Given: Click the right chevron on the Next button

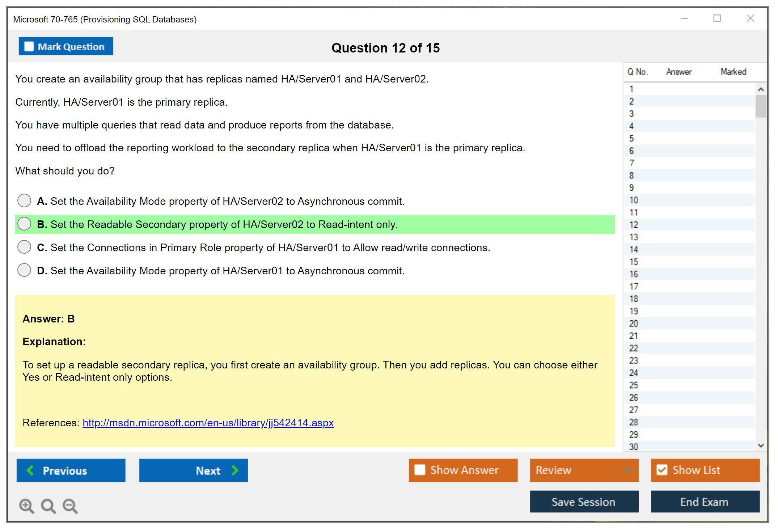Looking at the screenshot, I should pos(235,470).
